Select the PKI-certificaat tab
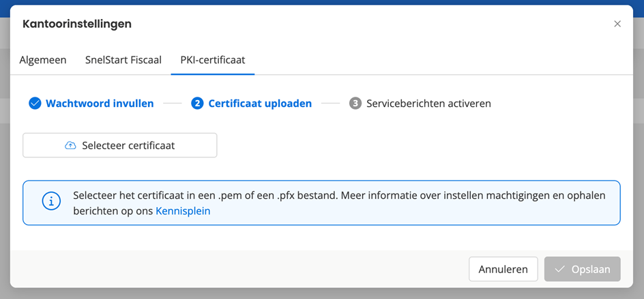This screenshot has width=644, height=299. pyautogui.click(x=212, y=60)
